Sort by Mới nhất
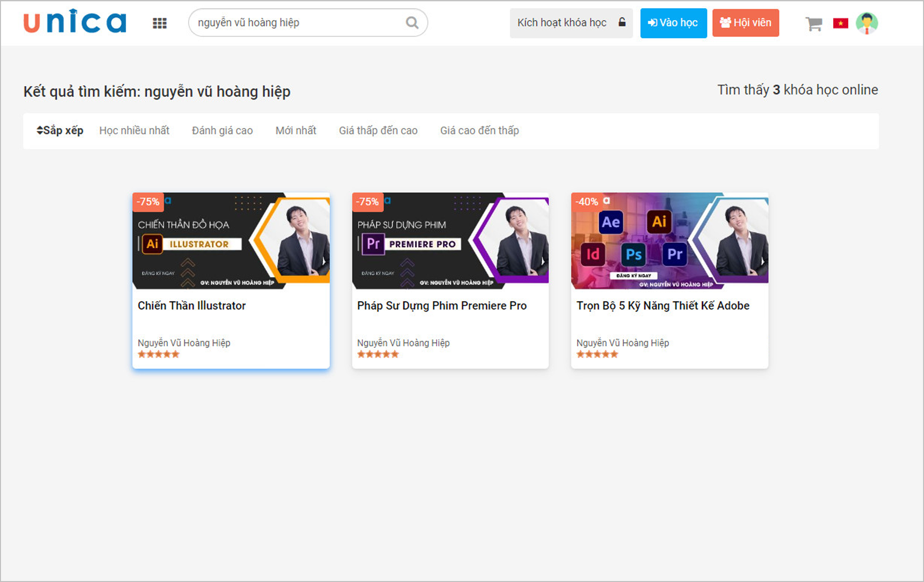The width and height of the screenshot is (924, 582). tap(296, 130)
